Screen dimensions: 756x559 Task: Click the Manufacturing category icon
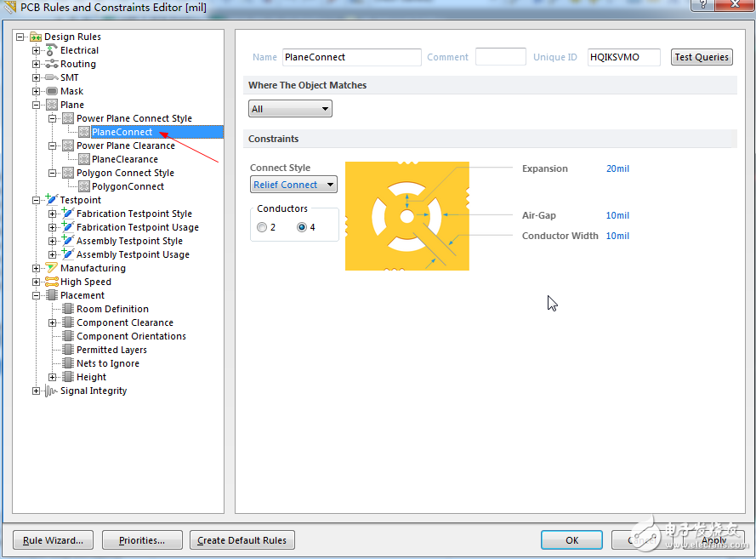(x=52, y=268)
